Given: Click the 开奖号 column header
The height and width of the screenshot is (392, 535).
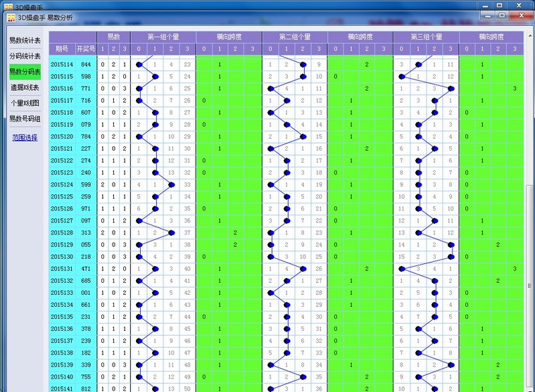Looking at the screenshot, I should coord(84,49).
